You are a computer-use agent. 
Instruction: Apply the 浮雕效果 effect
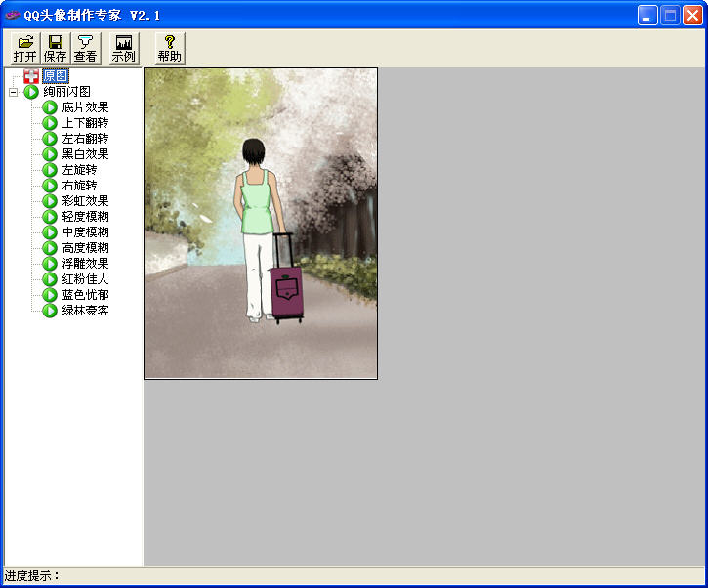coord(85,264)
